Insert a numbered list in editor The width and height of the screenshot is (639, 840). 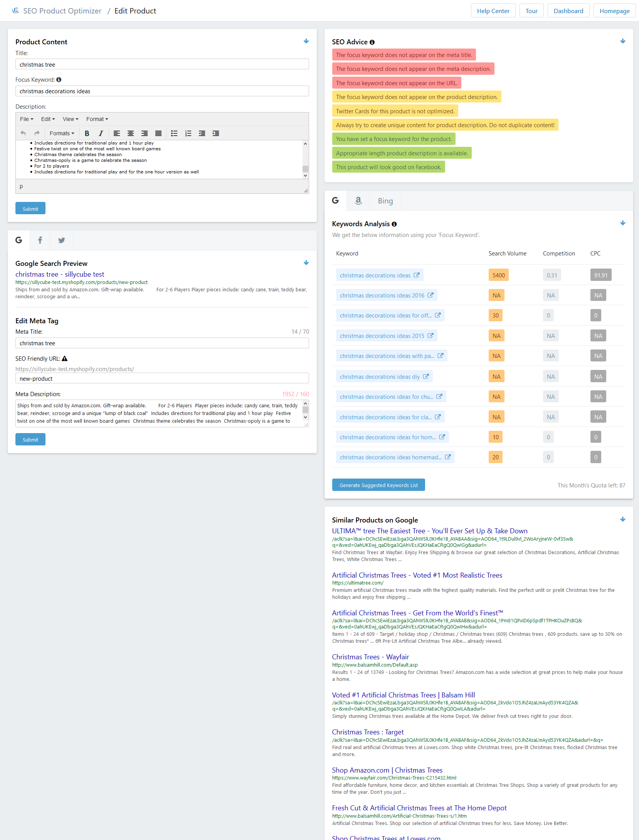point(188,133)
